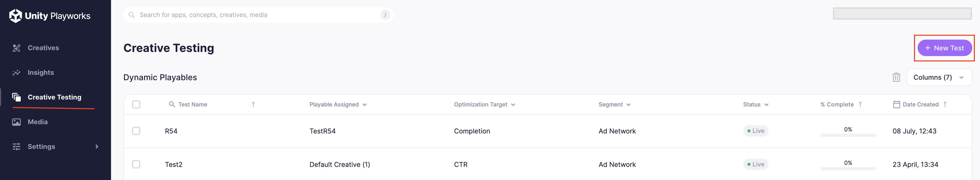The height and width of the screenshot is (180, 980).
Task: Open the Columns (7) dropdown
Action: pos(939,77)
